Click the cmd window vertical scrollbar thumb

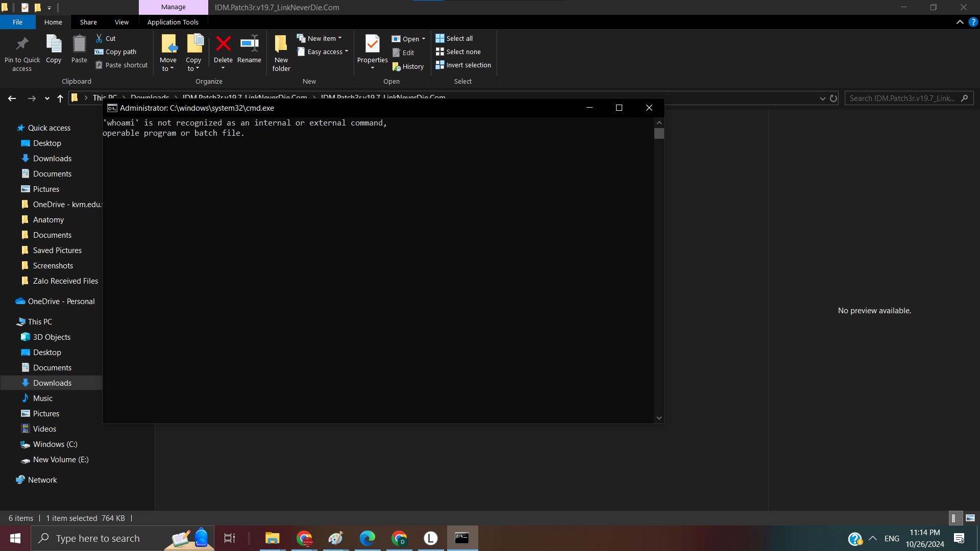click(659, 133)
